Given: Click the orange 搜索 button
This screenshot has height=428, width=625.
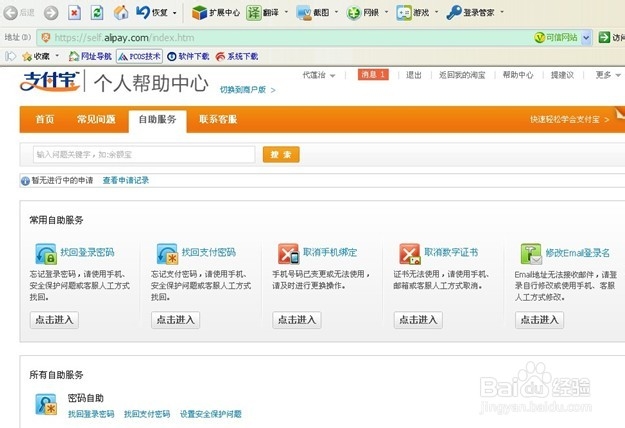Looking at the screenshot, I should (281, 155).
